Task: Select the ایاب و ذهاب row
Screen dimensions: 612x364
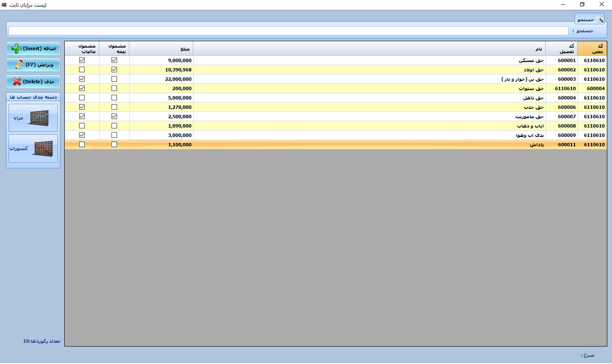Action: click(369, 126)
